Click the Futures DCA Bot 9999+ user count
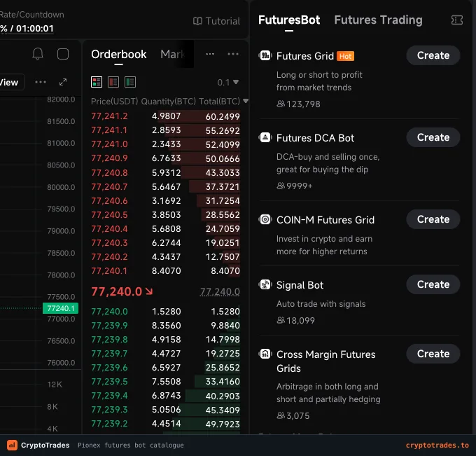The image size is (476, 456). click(x=294, y=186)
